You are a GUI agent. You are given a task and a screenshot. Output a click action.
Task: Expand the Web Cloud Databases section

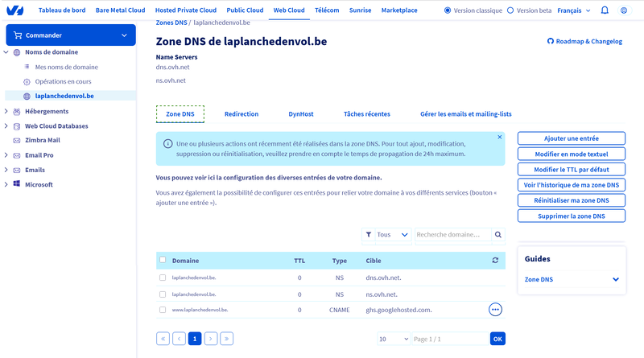[x=6, y=126]
